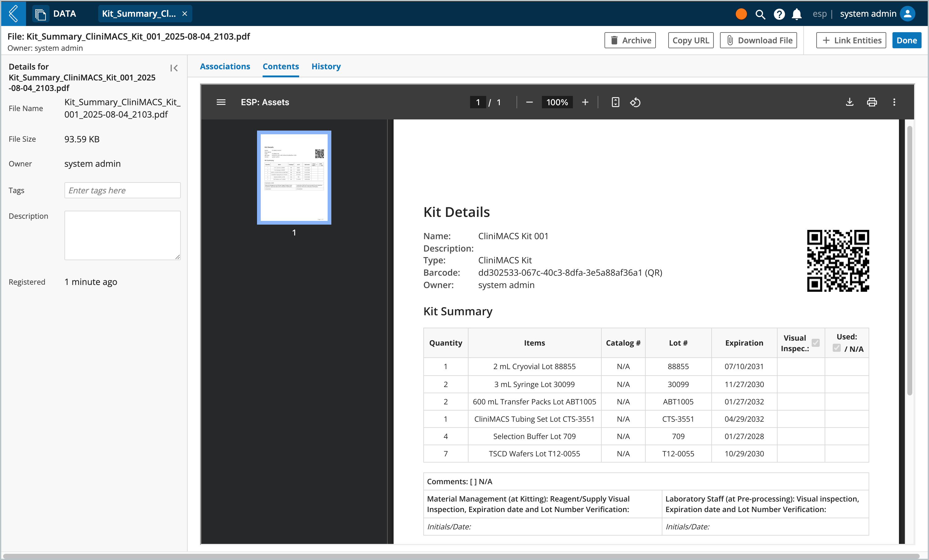The width and height of the screenshot is (929, 560).
Task: Zoom in the PDF with plus
Action: coord(585,102)
